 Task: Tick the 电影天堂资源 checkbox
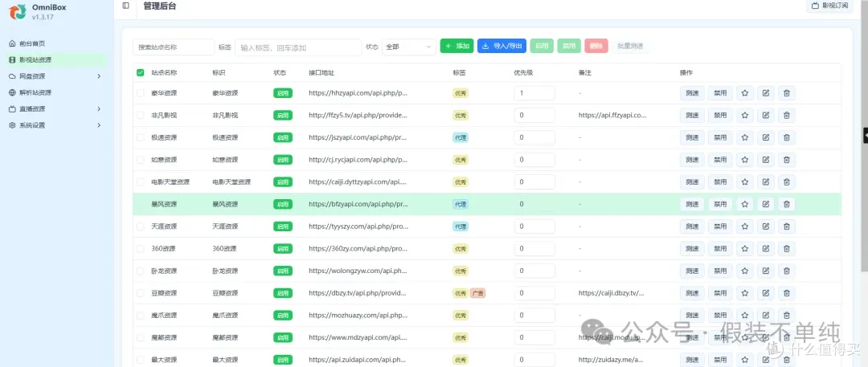[x=140, y=181]
